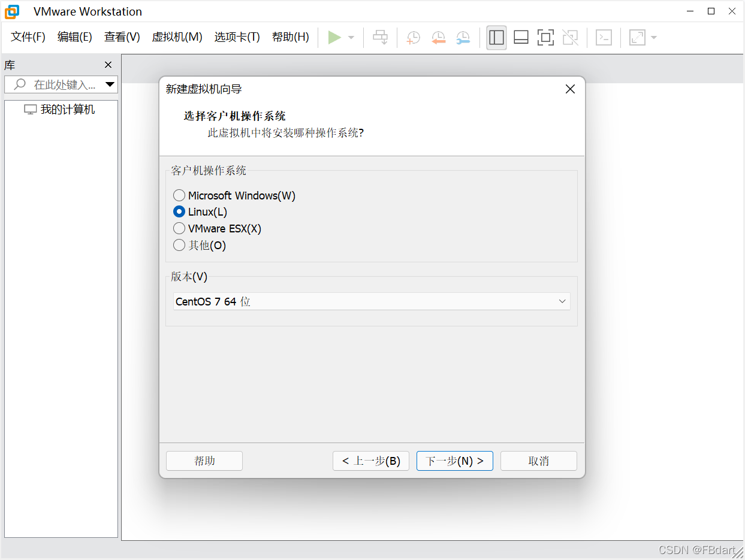Image resolution: width=745 pixels, height=560 pixels.
Task: Maximize the VMware Workstation window
Action: [711, 11]
